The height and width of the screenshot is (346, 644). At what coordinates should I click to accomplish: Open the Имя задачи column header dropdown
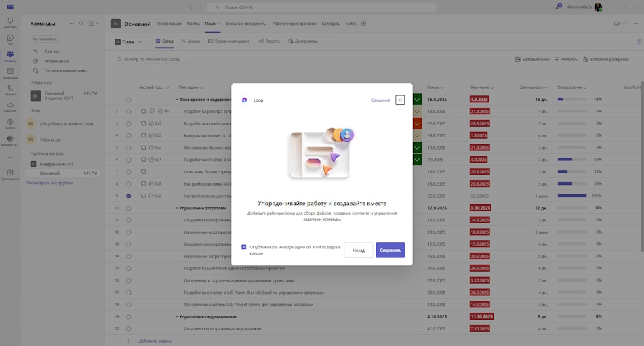click(x=201, y=87)
